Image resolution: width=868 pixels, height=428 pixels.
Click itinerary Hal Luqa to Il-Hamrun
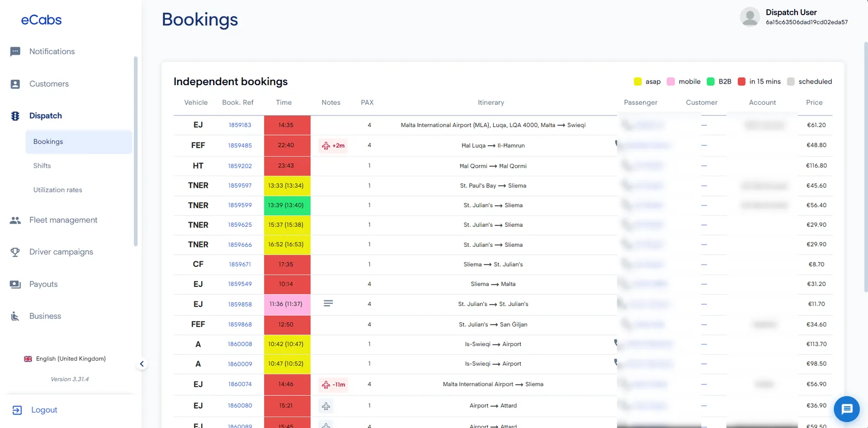click(x=493, y=146)
